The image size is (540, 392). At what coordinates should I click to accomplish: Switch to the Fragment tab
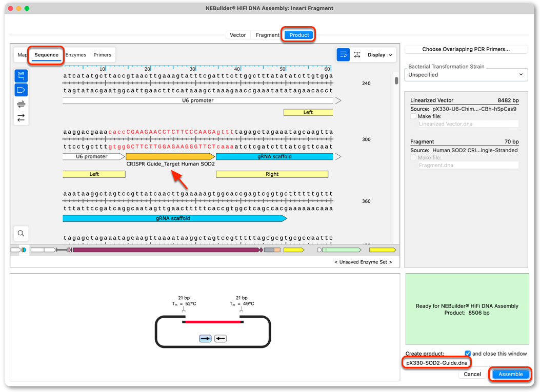click(267, 35)
